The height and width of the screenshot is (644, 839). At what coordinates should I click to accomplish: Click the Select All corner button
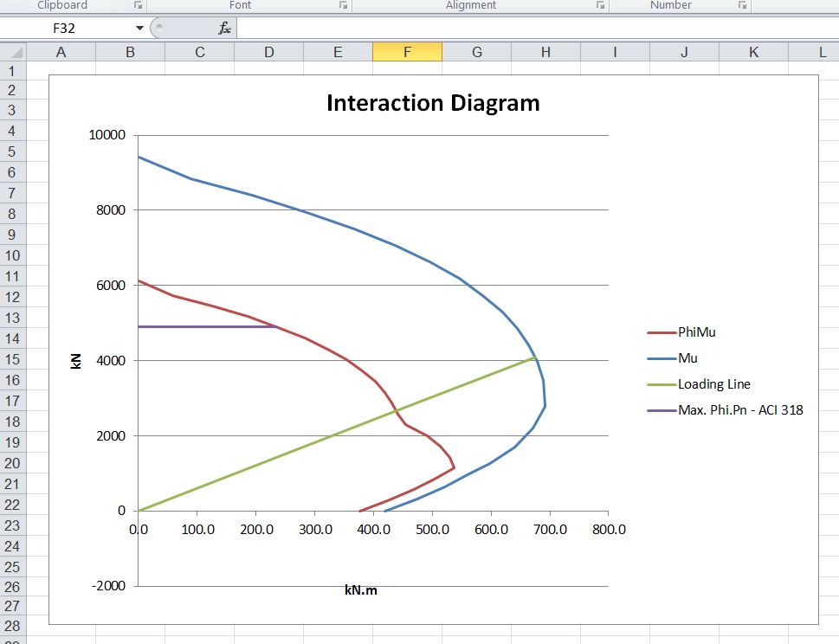tap(13, 52)
